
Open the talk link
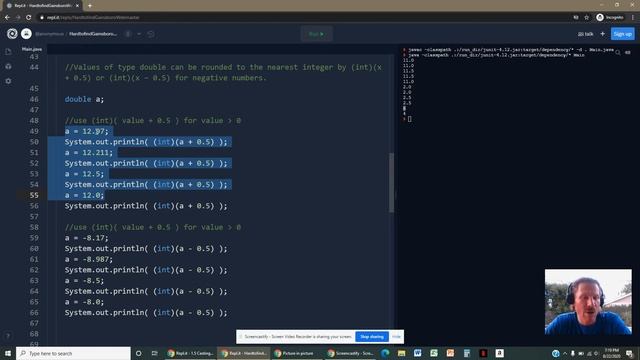[586, 34]
